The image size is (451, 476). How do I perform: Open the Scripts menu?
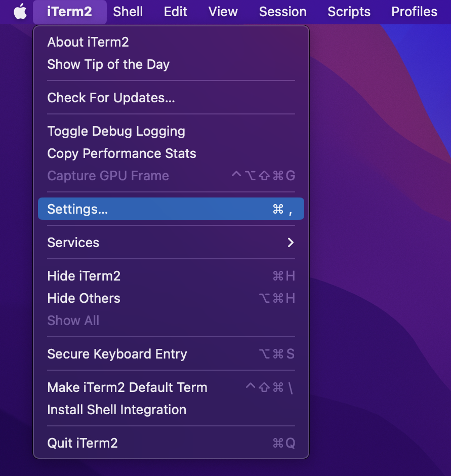[349, 12]
